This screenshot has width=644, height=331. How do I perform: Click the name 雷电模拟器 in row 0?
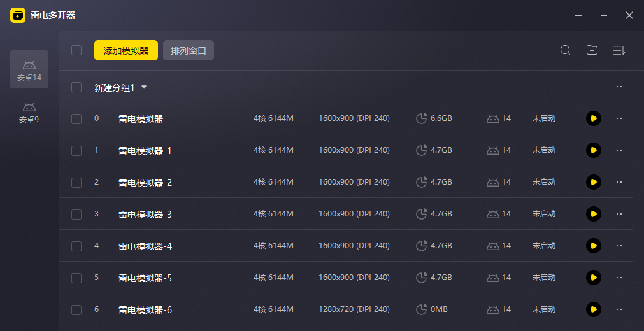[141, 119]
